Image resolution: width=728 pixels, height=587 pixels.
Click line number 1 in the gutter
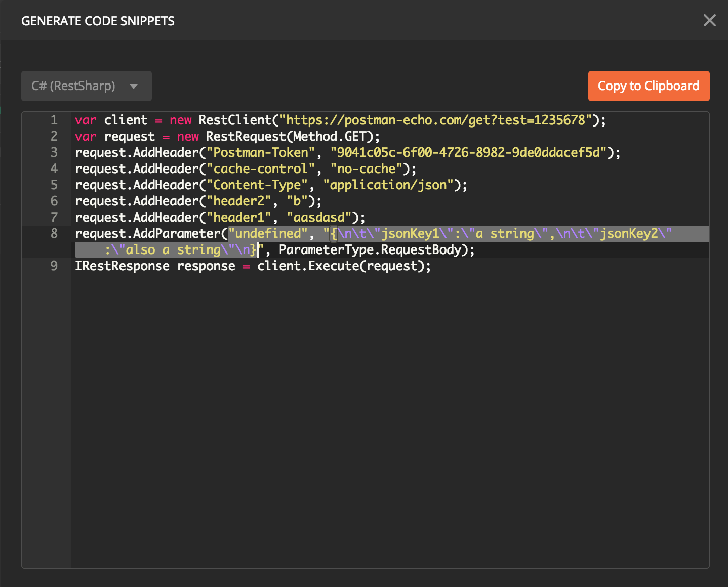pos(54,120)
